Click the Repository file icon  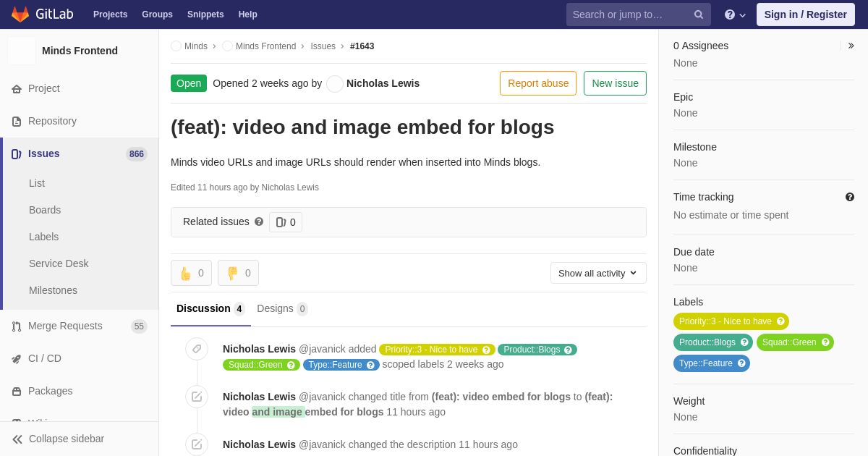(x=17, y=122)
